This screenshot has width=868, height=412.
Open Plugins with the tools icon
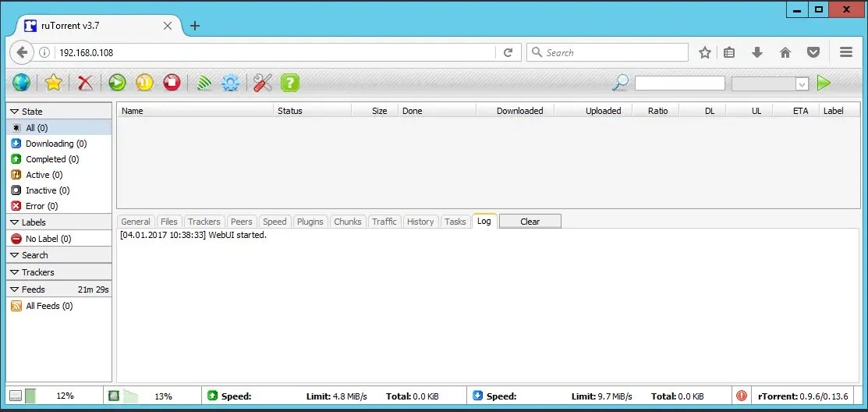coord(262,83)
